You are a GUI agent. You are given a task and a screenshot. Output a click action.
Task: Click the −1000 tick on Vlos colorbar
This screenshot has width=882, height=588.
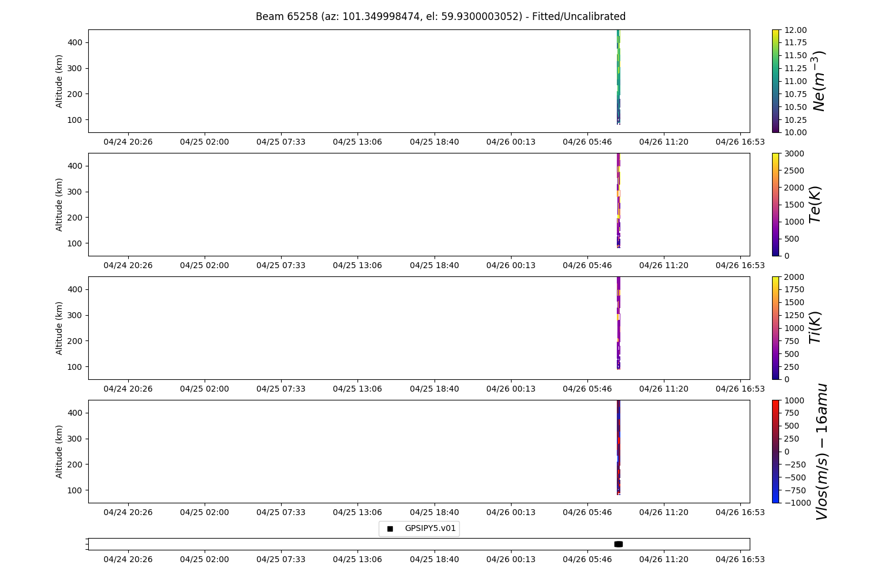[796, 503]
